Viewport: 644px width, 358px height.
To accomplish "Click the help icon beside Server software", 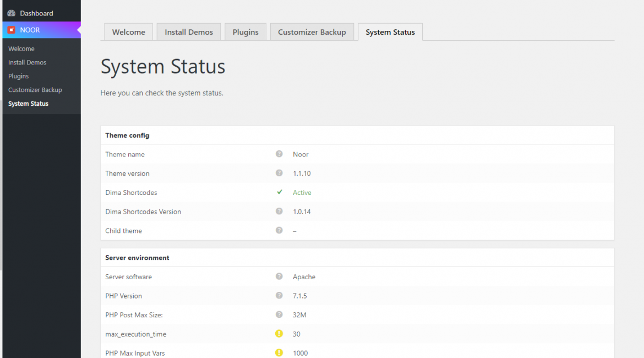I will pyautogui.click(x=279, y=276).
